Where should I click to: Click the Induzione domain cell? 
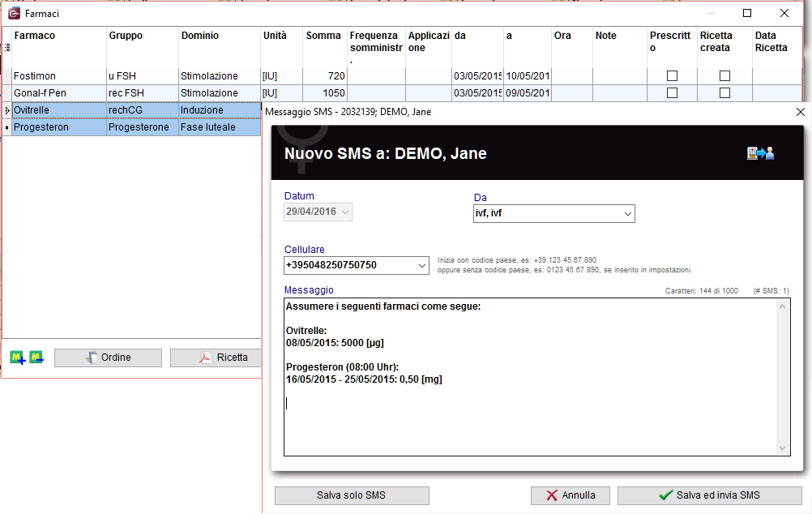coord(220,110)
